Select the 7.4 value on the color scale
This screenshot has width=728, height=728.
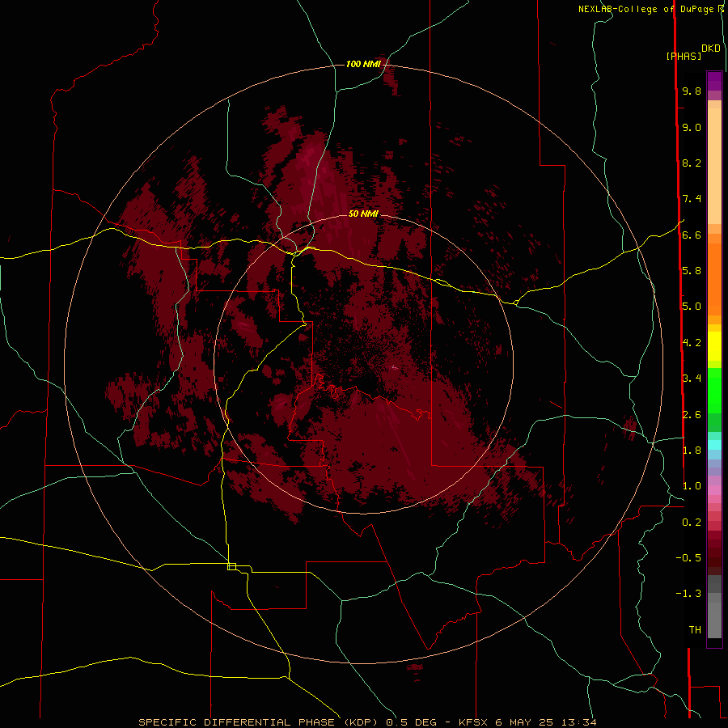pyautogui.click(x=692, y=199)
